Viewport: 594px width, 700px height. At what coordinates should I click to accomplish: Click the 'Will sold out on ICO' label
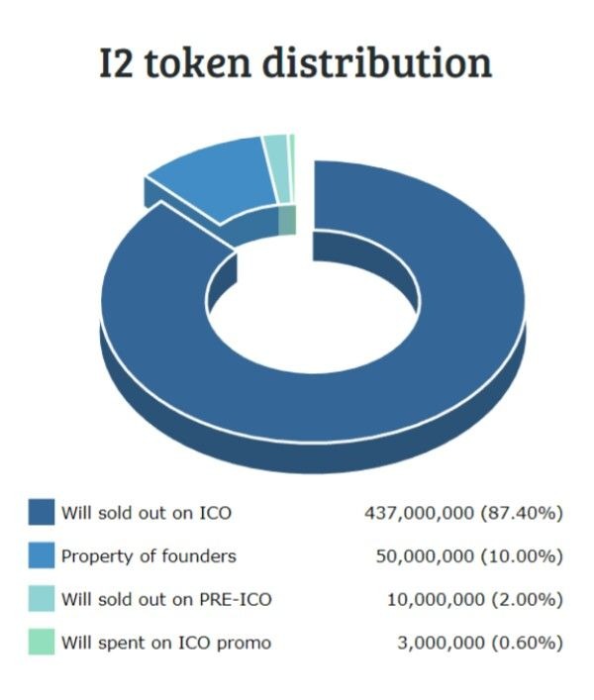pos(147,512)
